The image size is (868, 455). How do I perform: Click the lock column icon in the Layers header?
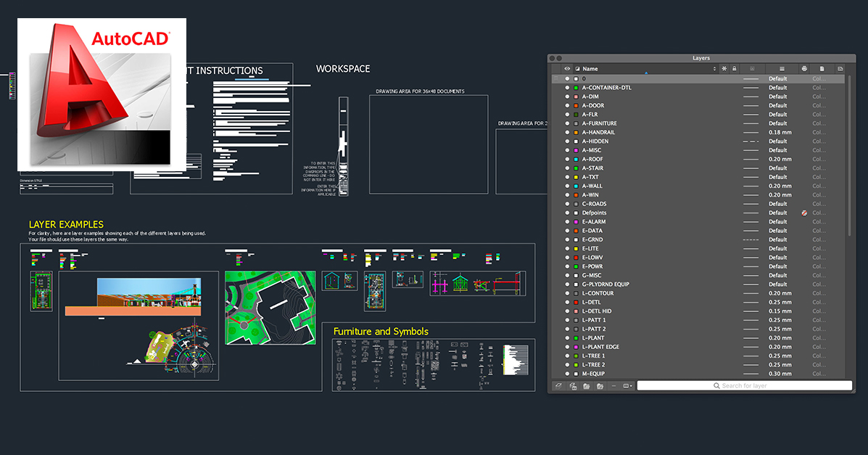pyautogui.click(x=735, y=68)
